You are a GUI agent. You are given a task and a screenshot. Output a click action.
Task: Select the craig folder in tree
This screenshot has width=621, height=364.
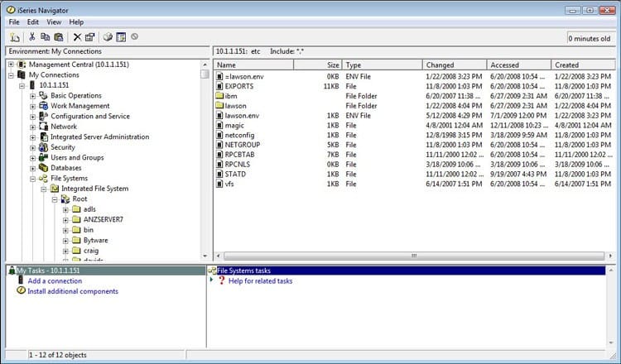[x=91, y=251]
